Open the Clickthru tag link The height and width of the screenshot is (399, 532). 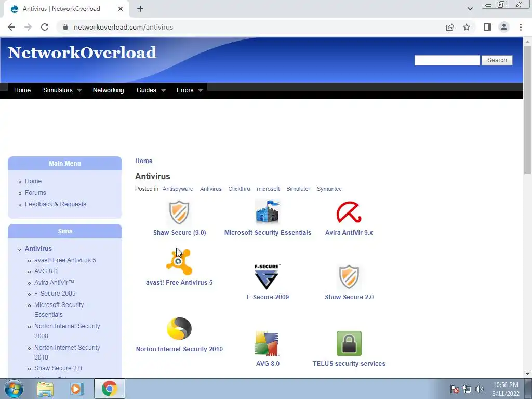coord(239,189)
